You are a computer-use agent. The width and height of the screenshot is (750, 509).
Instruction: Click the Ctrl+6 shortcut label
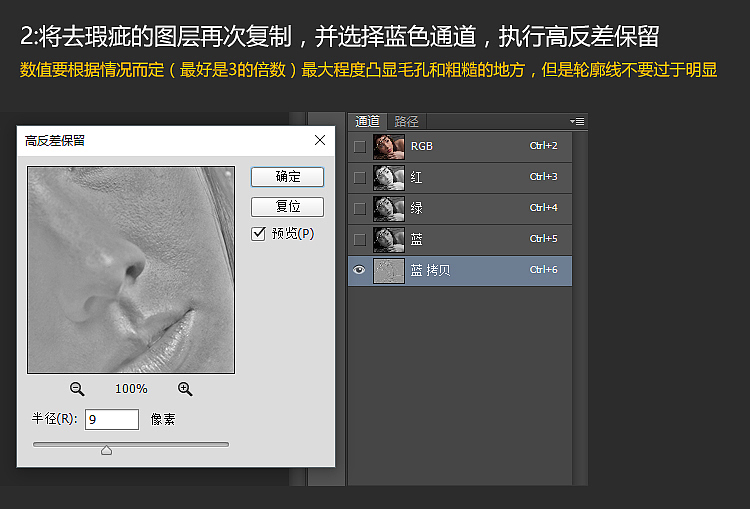[x=543, y=270]
